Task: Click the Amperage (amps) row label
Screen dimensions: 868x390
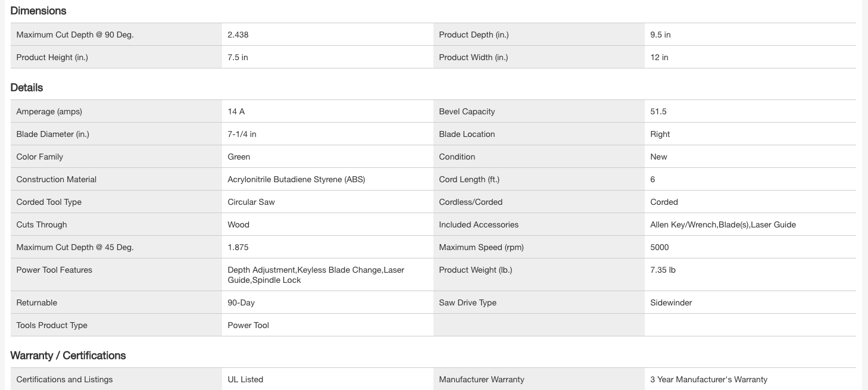Action: pyautogui.click(x=49, y=111)
